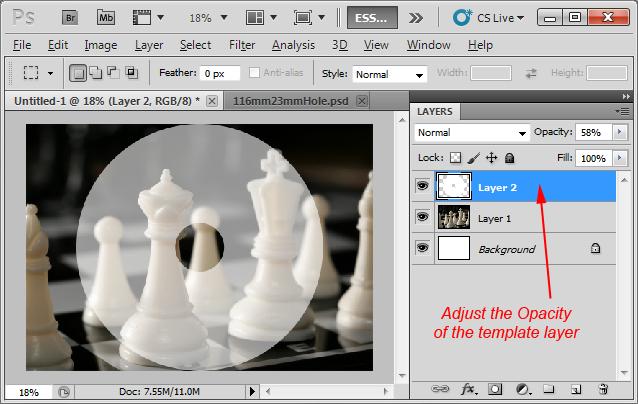Toggle the Anti-alias checkbox
638x404 pixels.
coord(254,73)
